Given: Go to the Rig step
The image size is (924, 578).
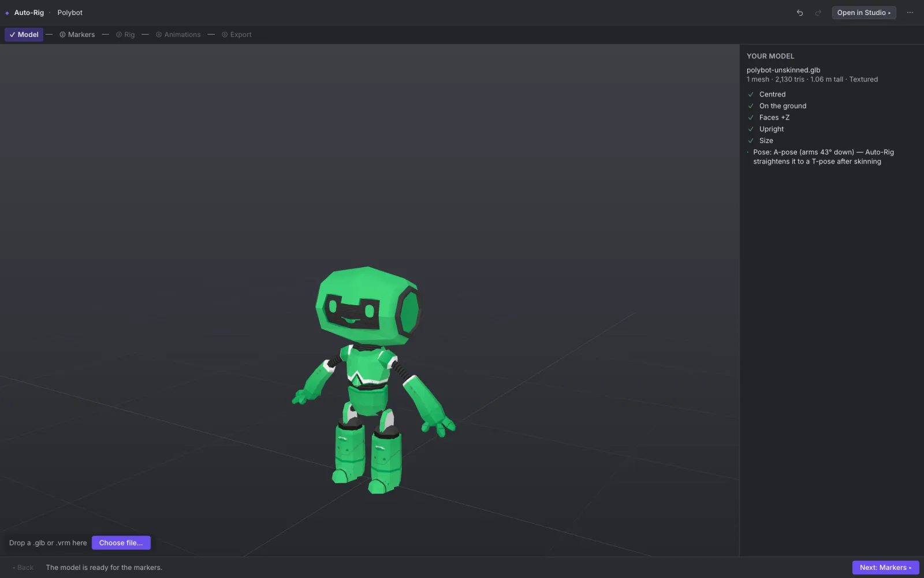Looking at the screenshot, I should pyautogui.click(x=125, y=35).
